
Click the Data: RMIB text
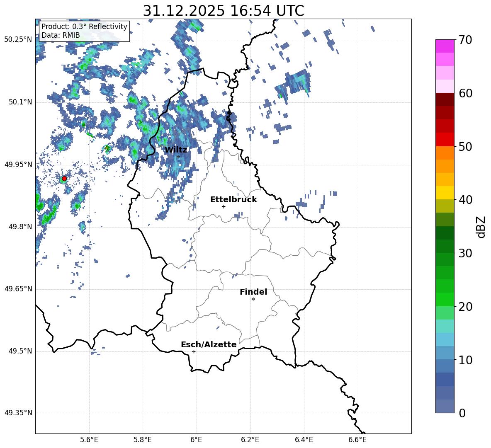tap(61, 35)
